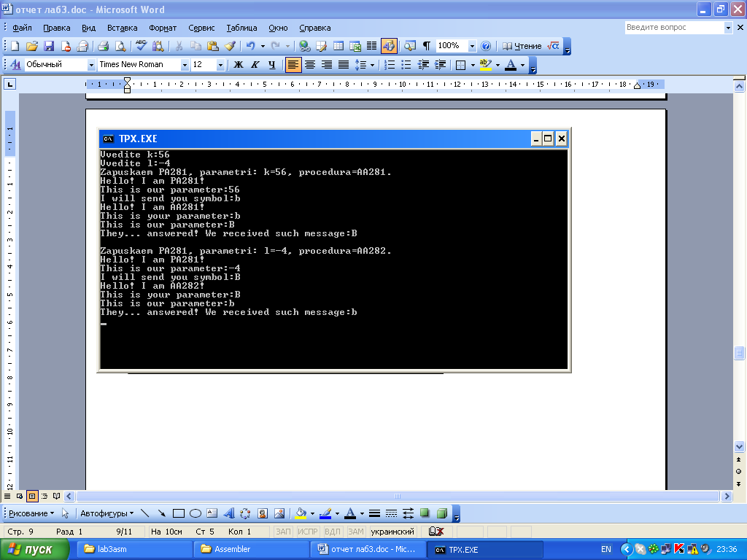The image size is (747, 560).
Task: Apply font color on formatting toolbar
Action: point(511,65)
